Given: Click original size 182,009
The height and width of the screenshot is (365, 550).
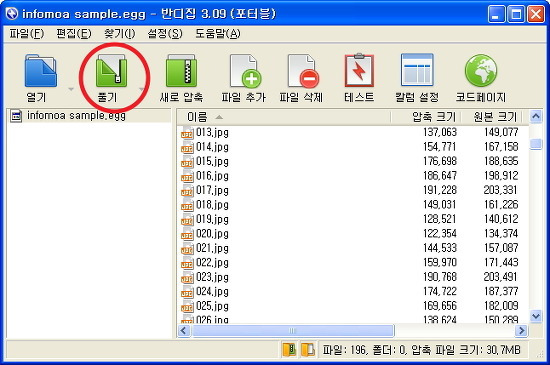Looking at the screenshot, I should (501, 306).
